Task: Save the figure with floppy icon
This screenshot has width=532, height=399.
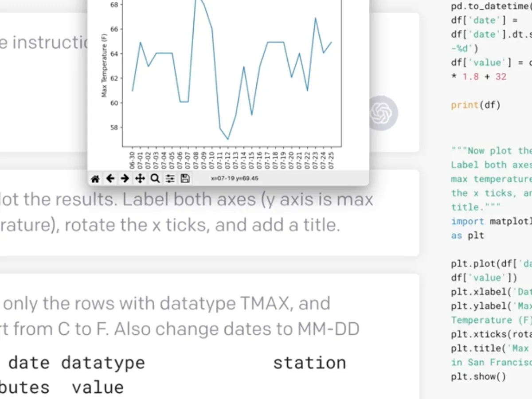Action: coord(185,179)
